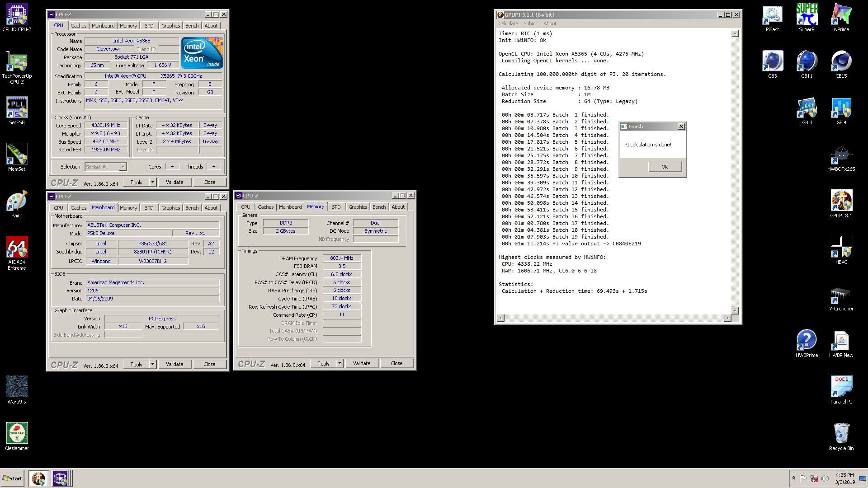The image size is (868, 488).
Task: Click OK in the Finish dialog
Action: [x=665, y=167]
